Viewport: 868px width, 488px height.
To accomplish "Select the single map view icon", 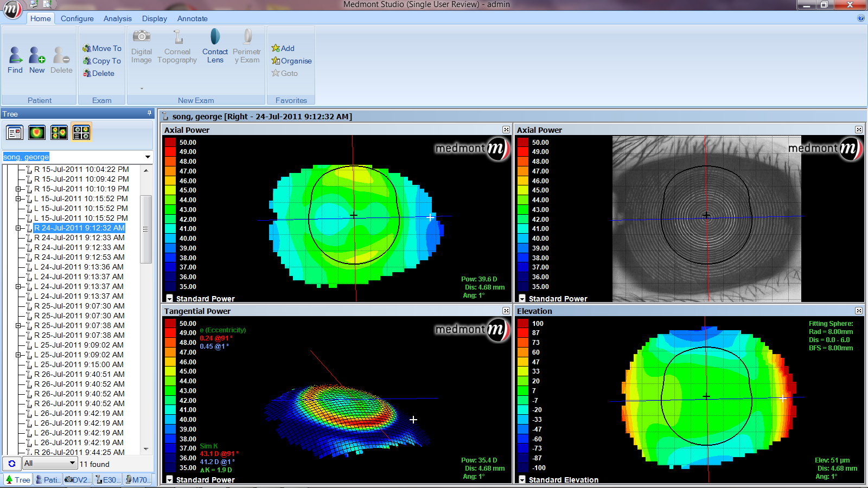I will pos(37,132).
